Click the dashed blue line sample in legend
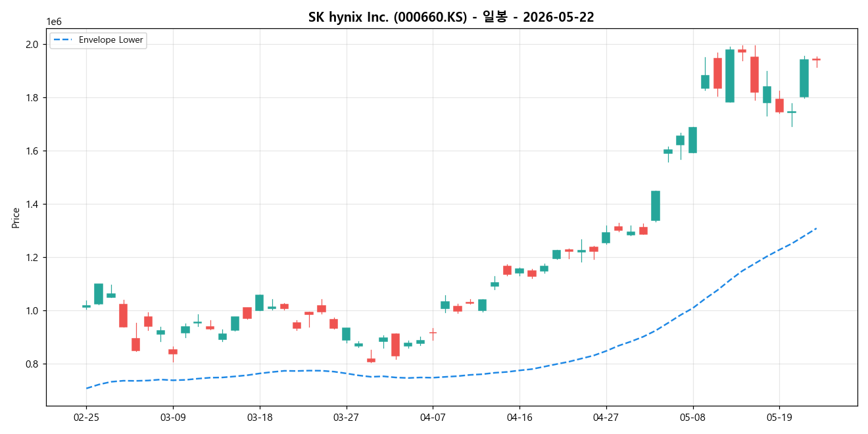Viewport: 868px width, 434px height. point(64,40)
